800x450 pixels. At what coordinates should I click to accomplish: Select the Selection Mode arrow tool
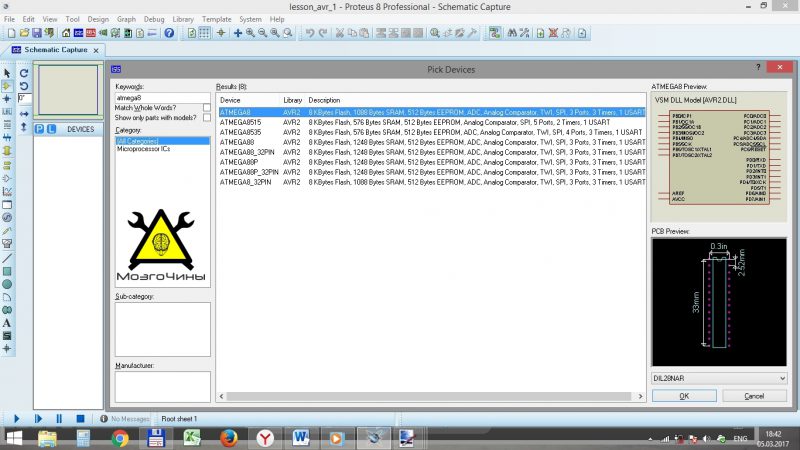[x=7, y=73]
